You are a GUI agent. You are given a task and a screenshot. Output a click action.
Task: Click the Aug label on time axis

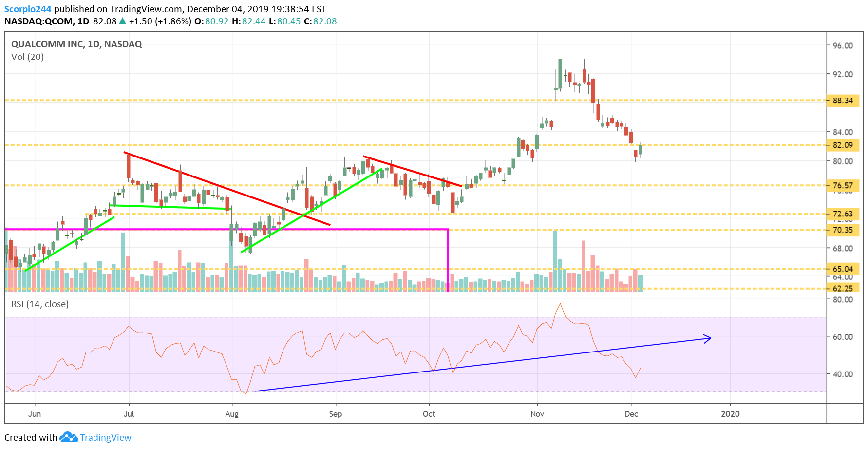tap(232, 414)
